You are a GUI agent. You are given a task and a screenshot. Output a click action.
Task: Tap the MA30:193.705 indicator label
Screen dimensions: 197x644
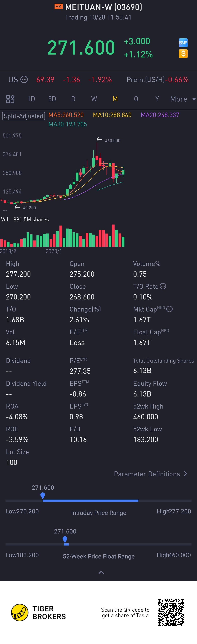tap(68, 124)
